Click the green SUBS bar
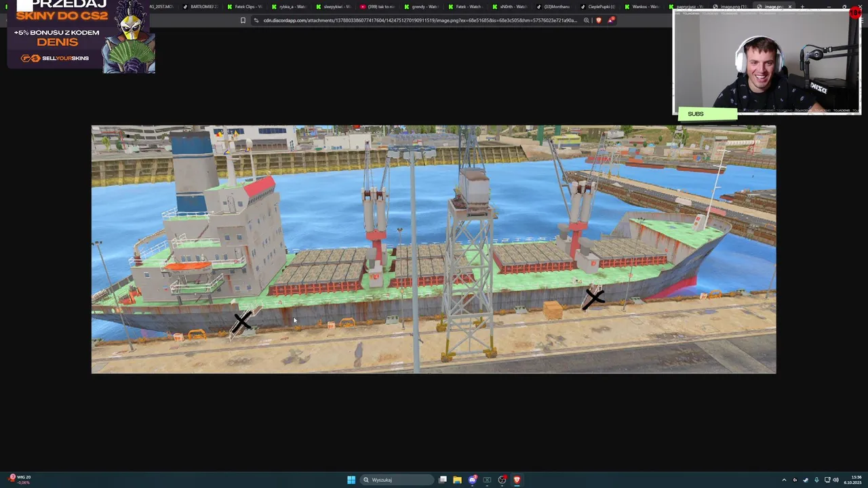 pos(707,114)
